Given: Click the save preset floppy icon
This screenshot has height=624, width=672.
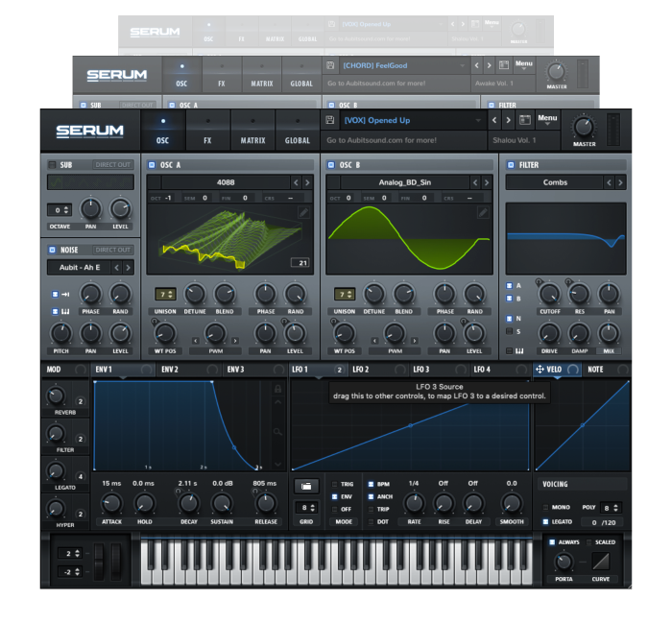Looking at the screenshot, I should (x=329, y=120).
